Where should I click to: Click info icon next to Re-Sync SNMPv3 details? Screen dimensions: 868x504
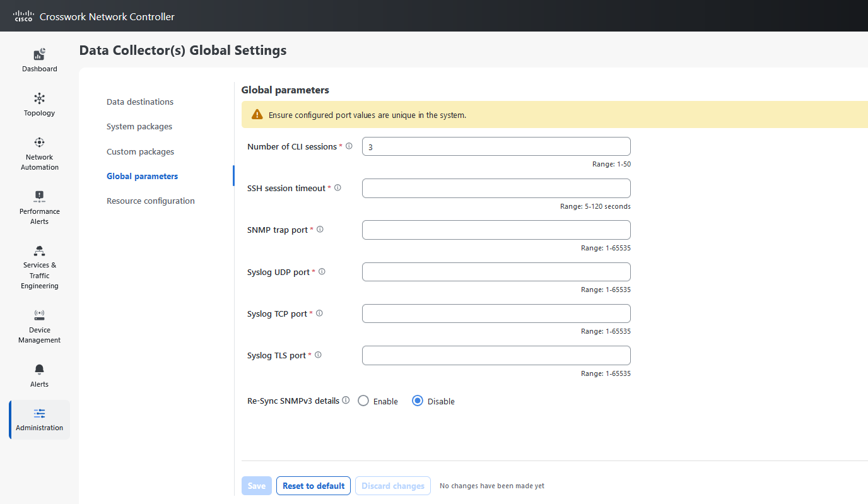(x=346, y=401)
